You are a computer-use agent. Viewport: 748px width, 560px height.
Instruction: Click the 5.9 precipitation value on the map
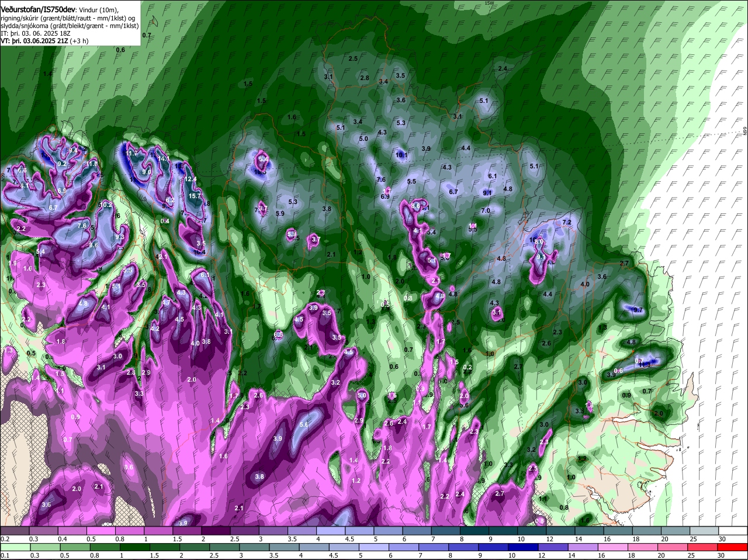point(280,213)
